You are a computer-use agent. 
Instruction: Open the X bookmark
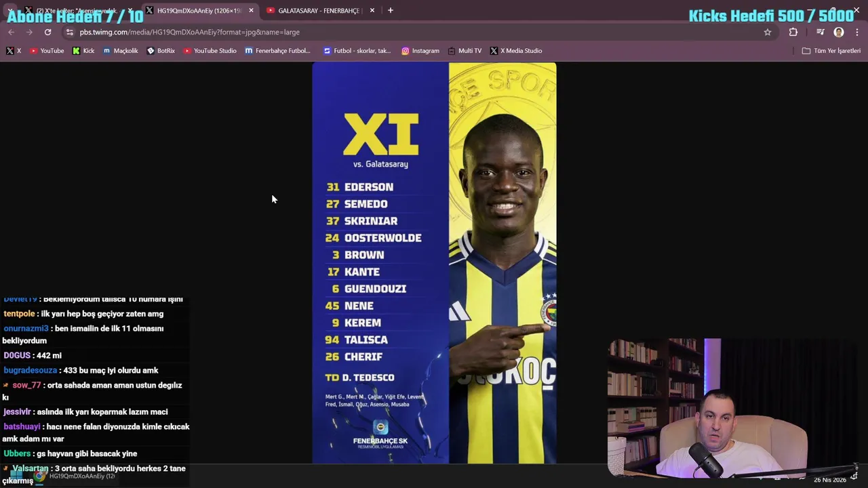tap(14, 51)
